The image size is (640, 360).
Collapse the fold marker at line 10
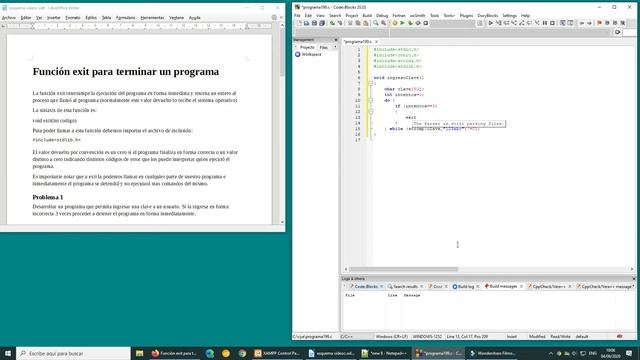pyautogui.click(x=371, y=100)
